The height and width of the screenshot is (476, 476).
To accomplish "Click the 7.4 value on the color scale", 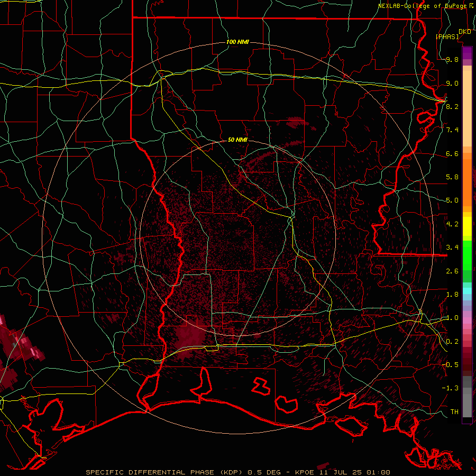I will coord(452,130).
